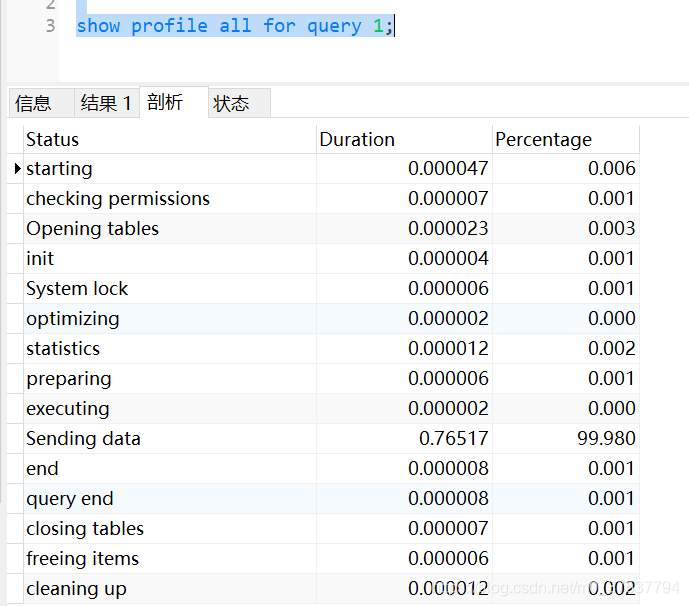
Task: Select the 'starting' status cell
Action: click(170, 169)
